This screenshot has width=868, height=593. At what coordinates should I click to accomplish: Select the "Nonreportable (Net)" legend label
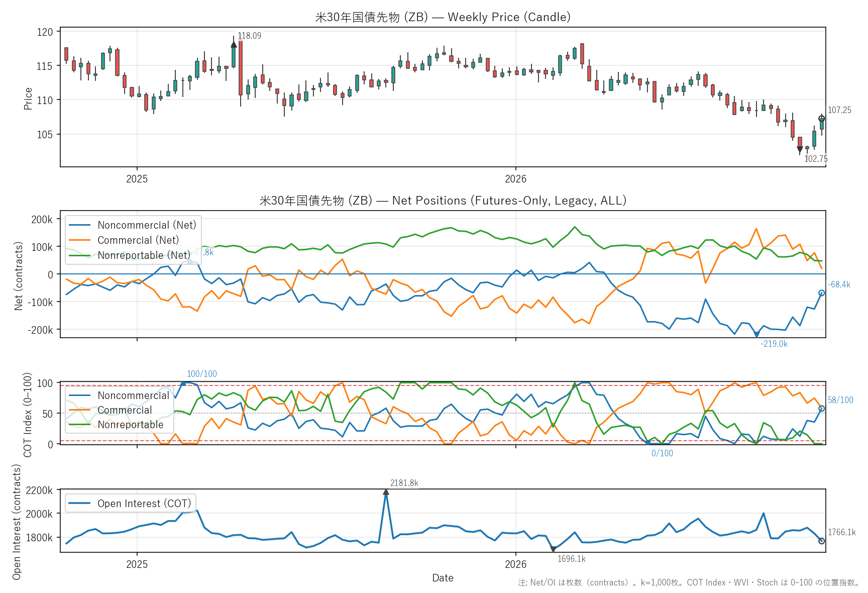pyautogui.click(x=144, y=255)
